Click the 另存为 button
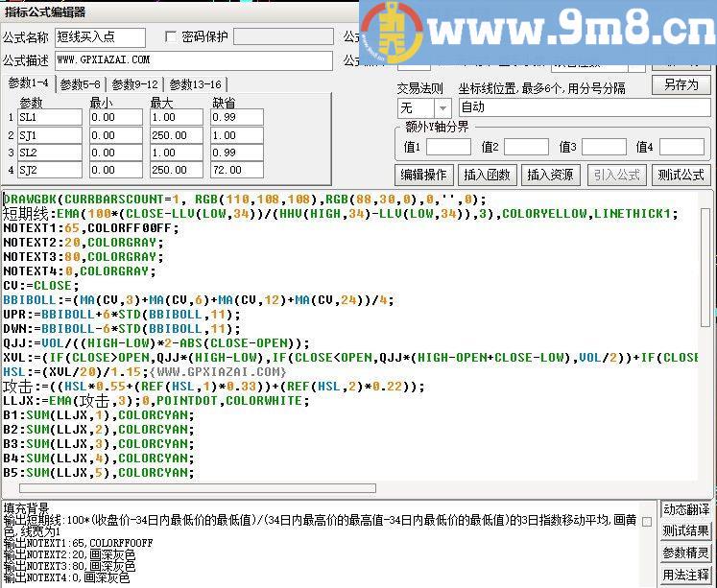Image resolution: width=717 pixels, height=588 pixels. (681, 85)
